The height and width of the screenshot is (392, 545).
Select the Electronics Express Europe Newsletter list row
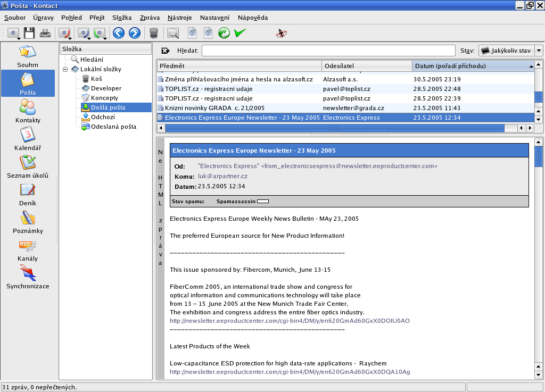345,118
